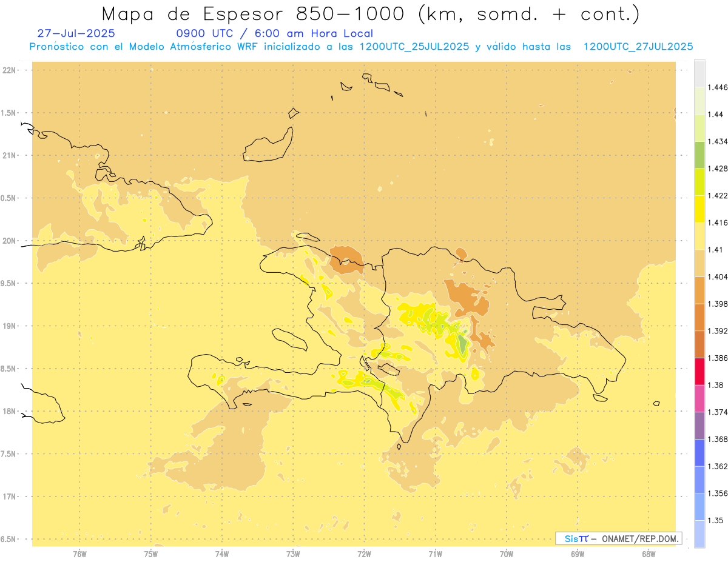Click the WRF forecast description subtitle line
728x562 pixels.
[x=361, y=47]
